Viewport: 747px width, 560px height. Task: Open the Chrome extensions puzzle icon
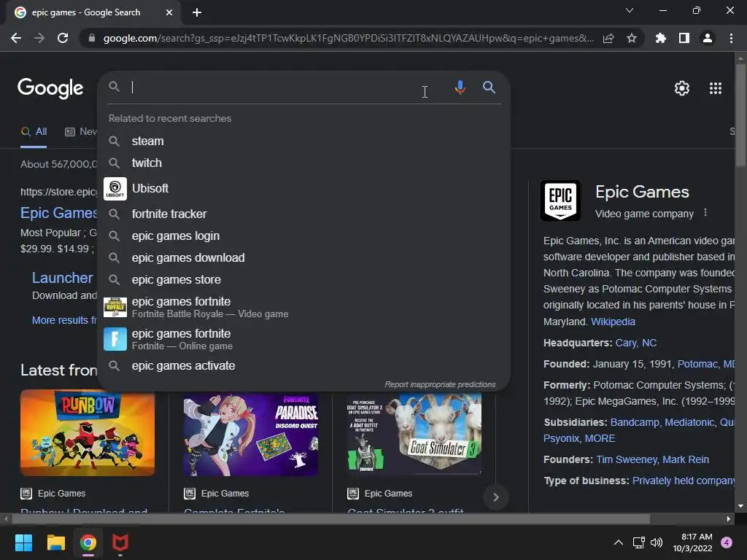661,38
